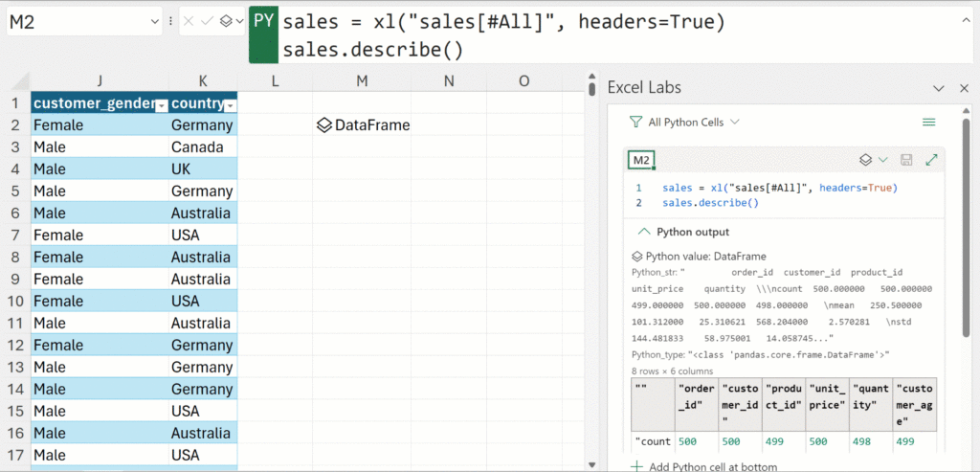Click the M2 cell reference label in panel
980x472 pixels.
(x=641, y=160)
